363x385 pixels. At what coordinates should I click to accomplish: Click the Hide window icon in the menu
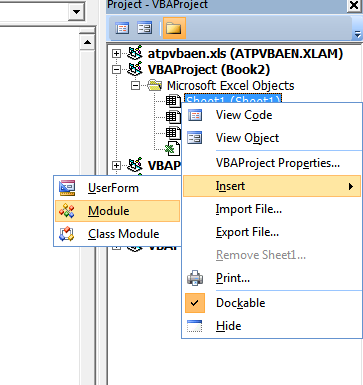tap(195, 326)
